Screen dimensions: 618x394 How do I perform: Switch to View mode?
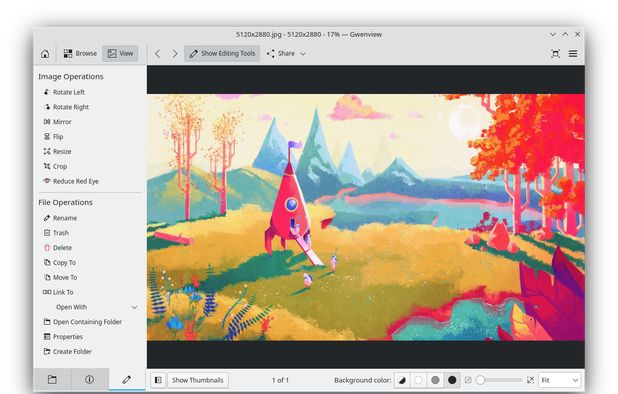(x=121, y=54)
